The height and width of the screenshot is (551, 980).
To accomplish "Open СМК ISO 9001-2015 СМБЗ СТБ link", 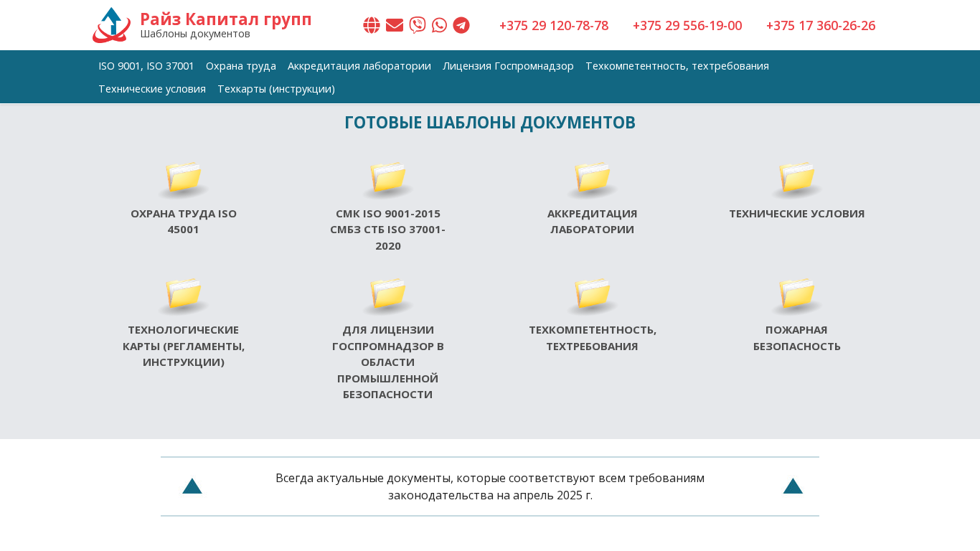I will [x=388, y=230].
